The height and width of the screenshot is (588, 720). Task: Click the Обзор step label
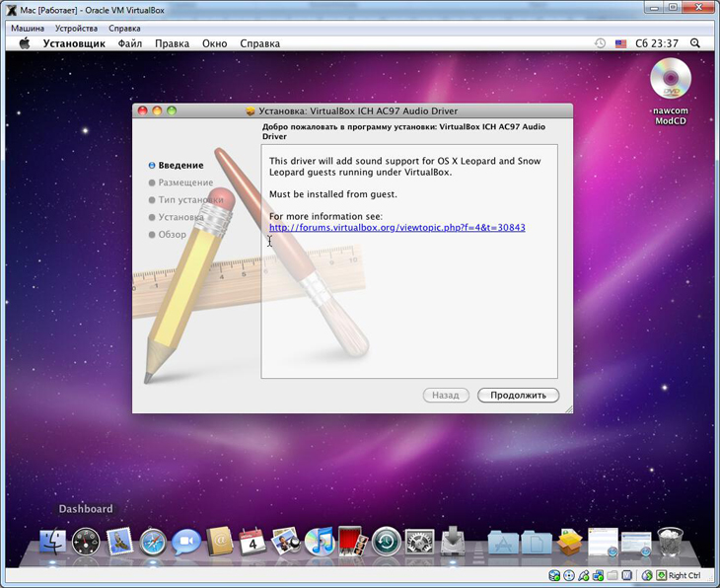click(173, 234)
